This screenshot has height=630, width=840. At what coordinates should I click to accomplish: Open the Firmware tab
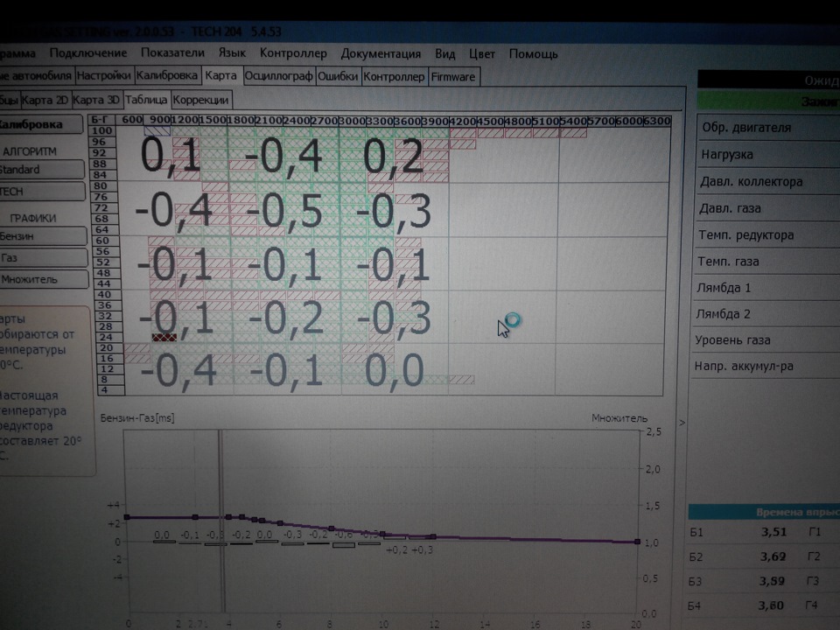pyautogui.click(x=453, y=77)
